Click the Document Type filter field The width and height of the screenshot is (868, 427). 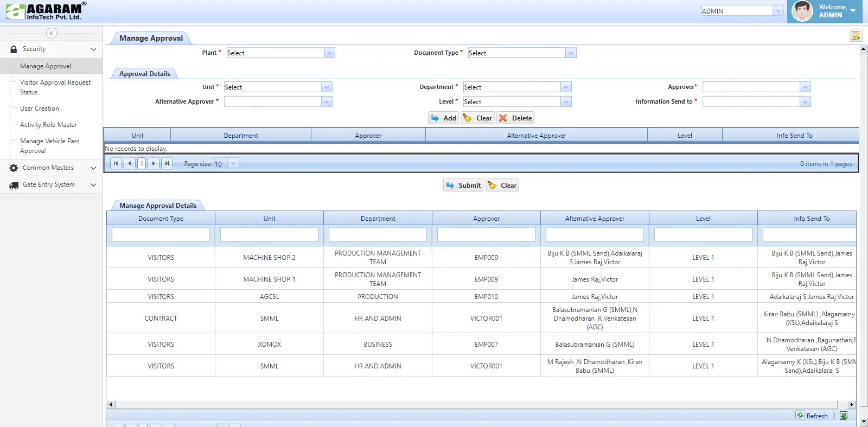(x=161, y=234)
